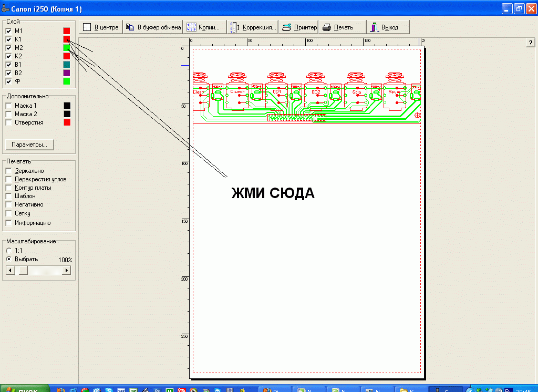Change the M2 layer green color swatch

point(67,48)
